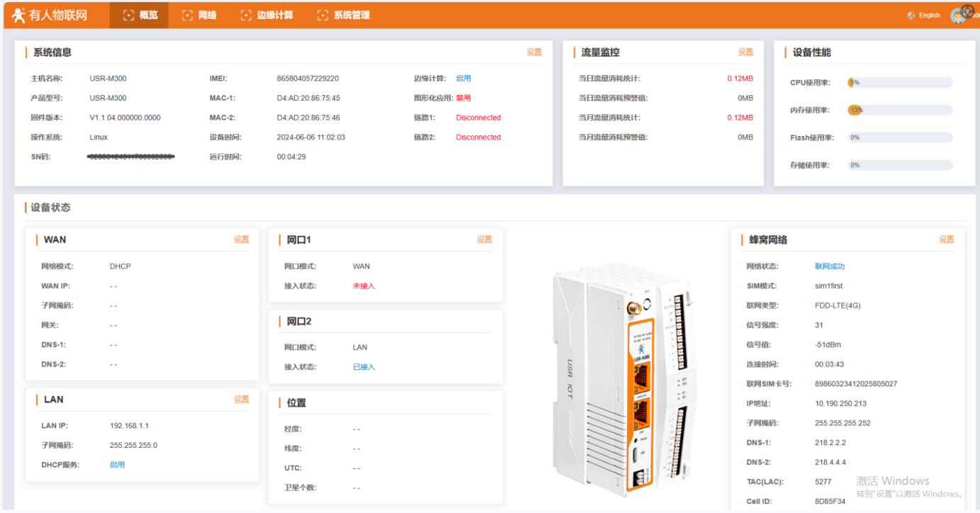The image size is (980, 513).
Task: Click the IMEI value 865804057229220
Action: (308, 79)
